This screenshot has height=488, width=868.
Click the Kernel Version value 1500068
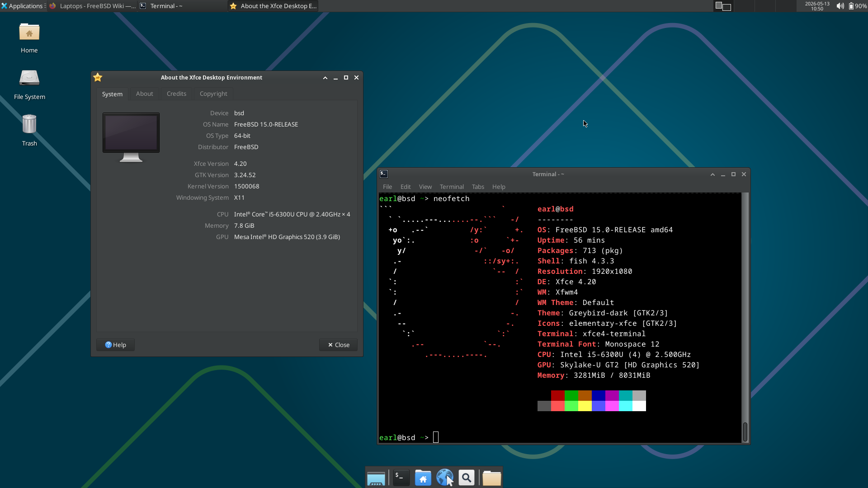(x=247, y=186)
